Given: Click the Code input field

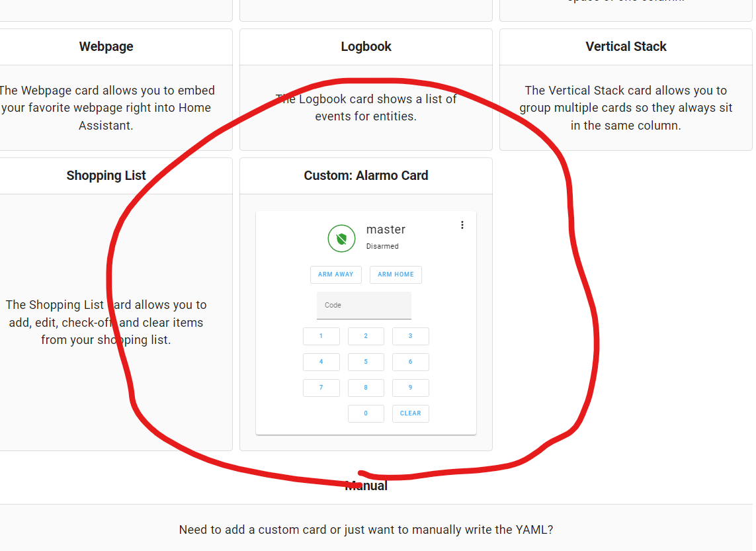Looking at the screenshot, I should pos(364,305).
